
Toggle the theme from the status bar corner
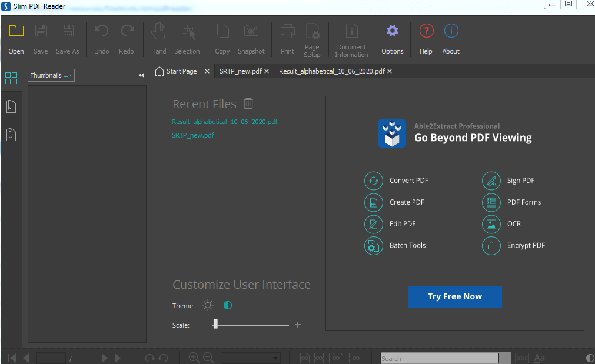click(x=590, y=358)
